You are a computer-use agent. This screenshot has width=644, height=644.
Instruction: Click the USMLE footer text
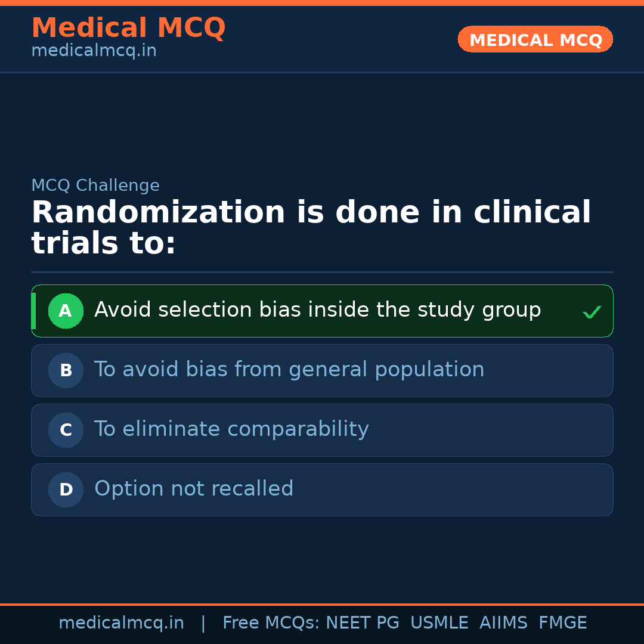(439, 623)
